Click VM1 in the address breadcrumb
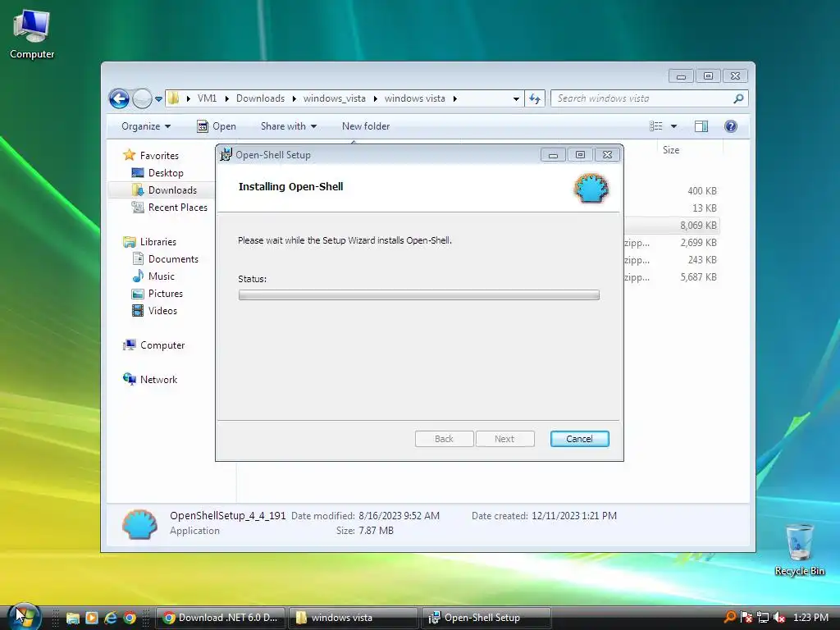Screen dimensions: 840x630 [x=207, y=98]
